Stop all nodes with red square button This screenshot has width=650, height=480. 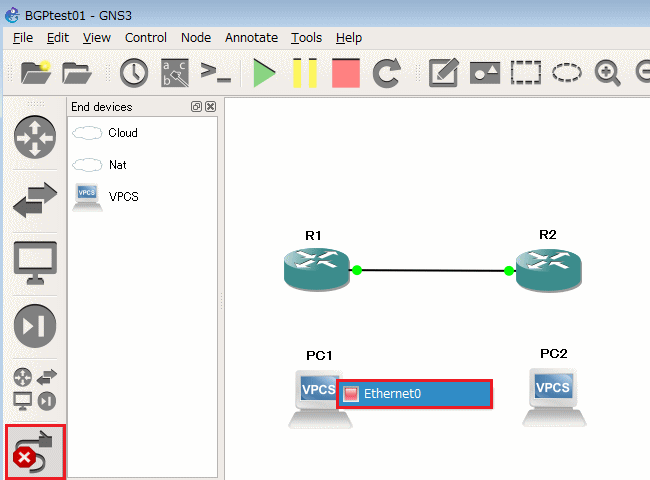pos(346,73)
